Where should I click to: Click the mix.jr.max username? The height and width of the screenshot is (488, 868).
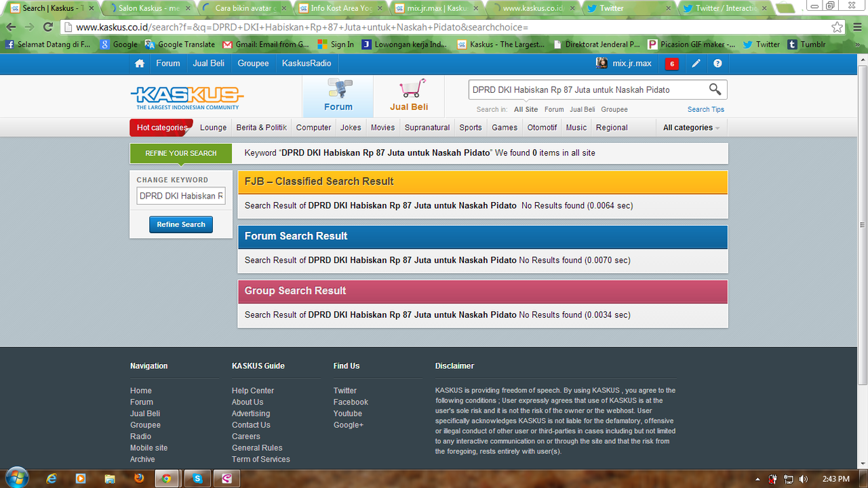point(631,63)
